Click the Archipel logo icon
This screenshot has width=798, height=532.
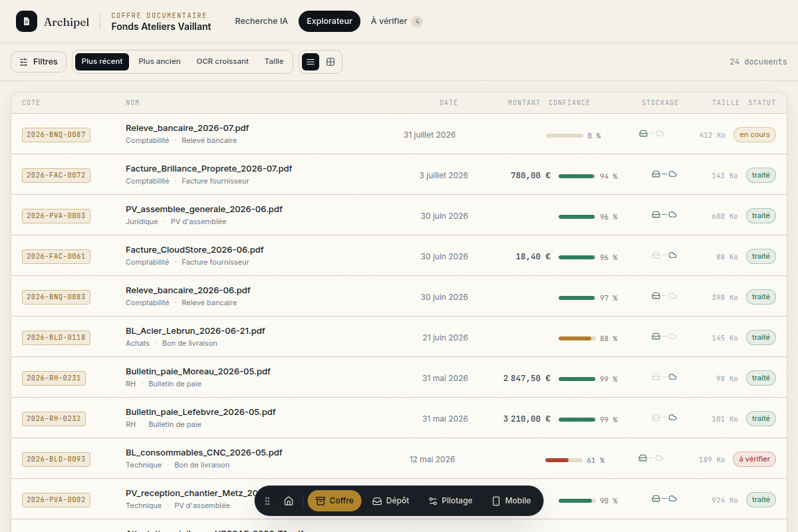point(27,21)
